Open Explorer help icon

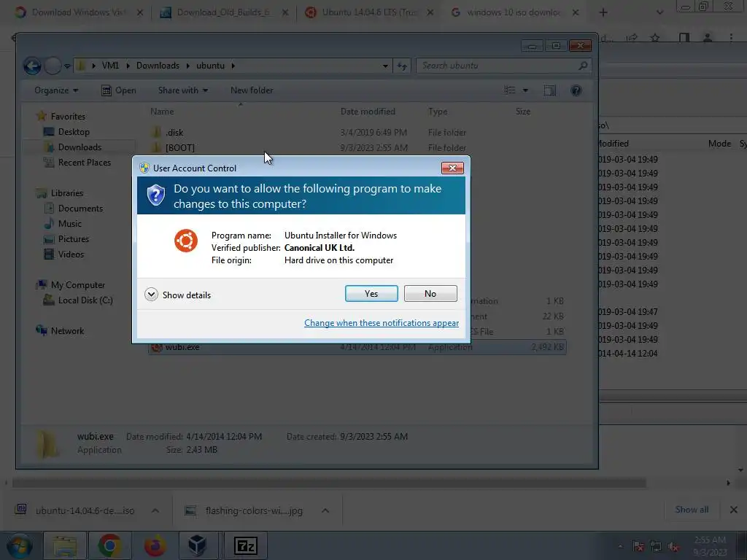tap(576, 90)
